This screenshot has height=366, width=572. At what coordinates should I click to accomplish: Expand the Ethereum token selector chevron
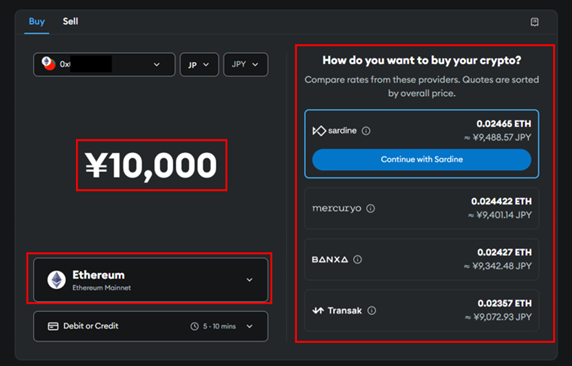[x=250, y=280]
